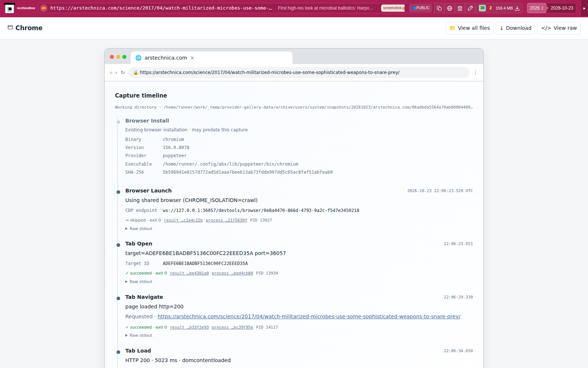The image size is (588, 368).
Task: Open the globe icon in the header
Action: [449, 8]
